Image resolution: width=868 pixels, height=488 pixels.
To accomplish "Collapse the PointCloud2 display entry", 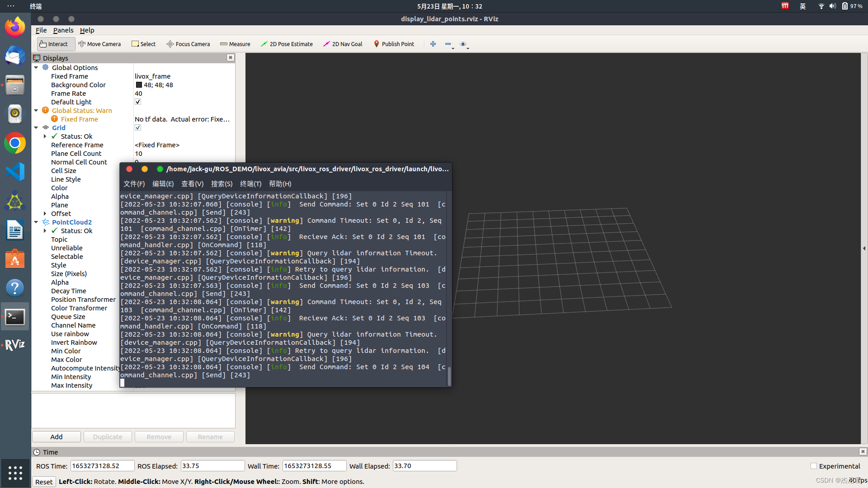I will (x=37, y=222).
